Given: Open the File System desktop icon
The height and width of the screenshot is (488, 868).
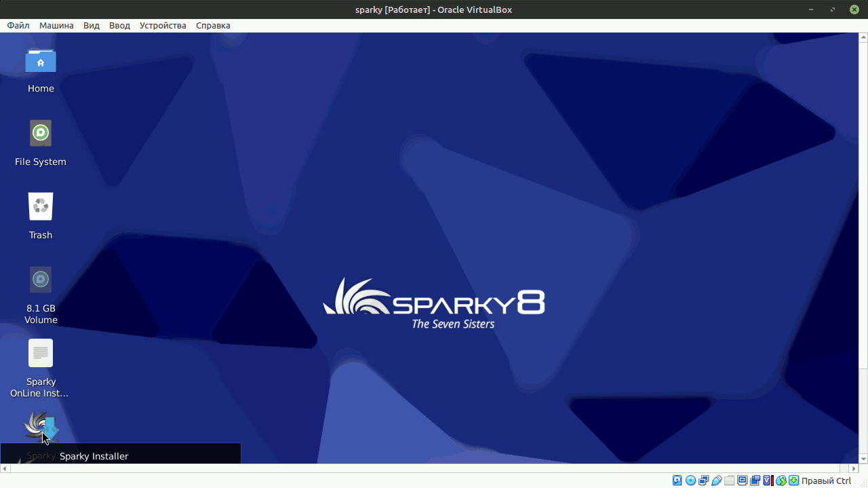Looking at the screenshot, I should pos(41,133).
